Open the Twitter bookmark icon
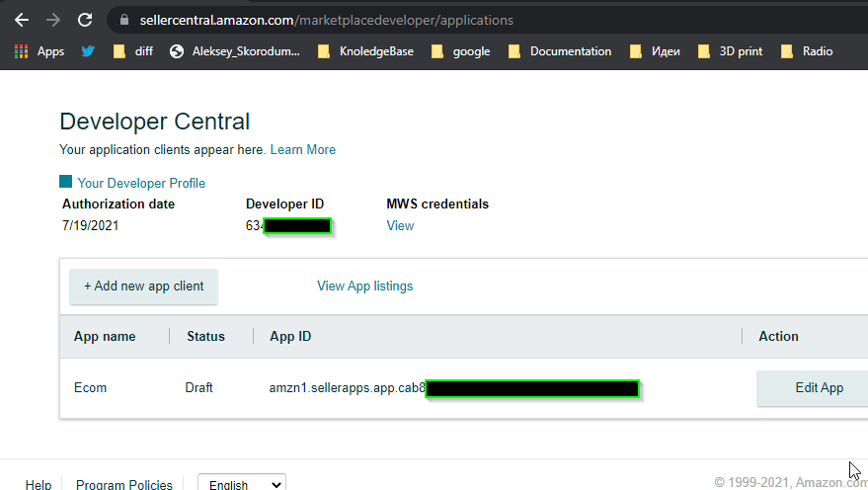 pyautogui.click(x=88, y=51)
